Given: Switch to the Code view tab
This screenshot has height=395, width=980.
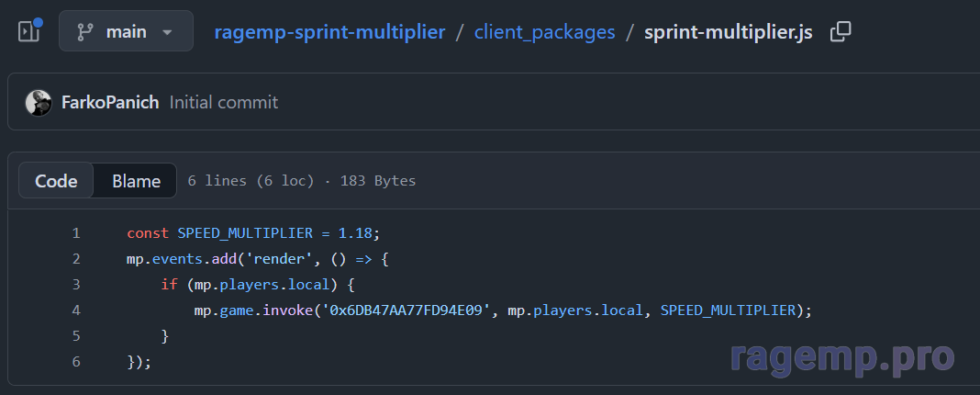Looking at the screenshot, I should click(56, 181).
